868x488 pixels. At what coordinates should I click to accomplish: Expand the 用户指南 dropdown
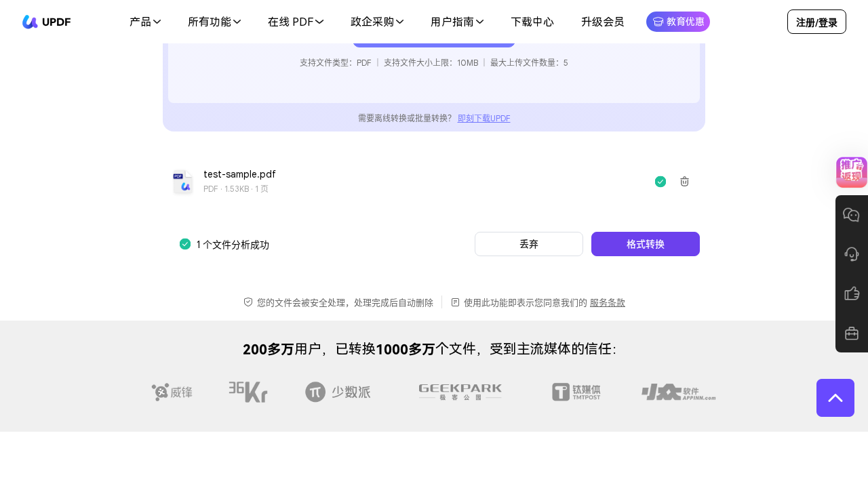click(457, 22)
